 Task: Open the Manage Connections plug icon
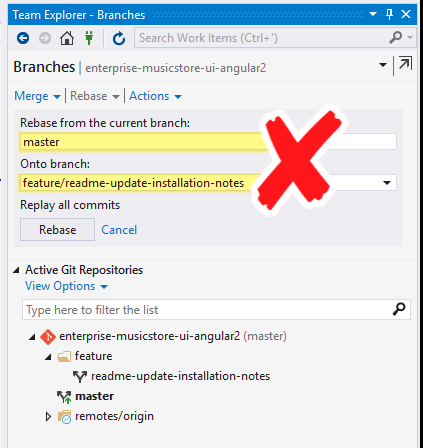tap(89, 38)
